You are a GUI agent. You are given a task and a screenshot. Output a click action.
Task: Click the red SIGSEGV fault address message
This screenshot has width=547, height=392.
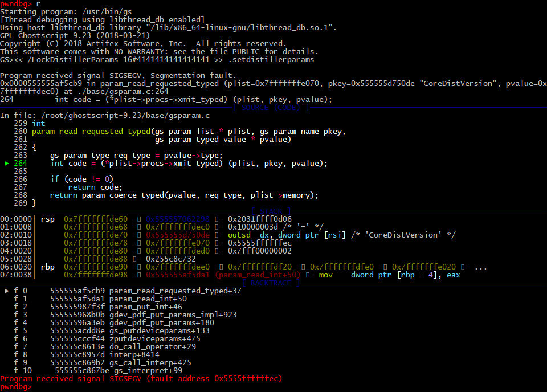pyautogui.click(x=141, y=379)
